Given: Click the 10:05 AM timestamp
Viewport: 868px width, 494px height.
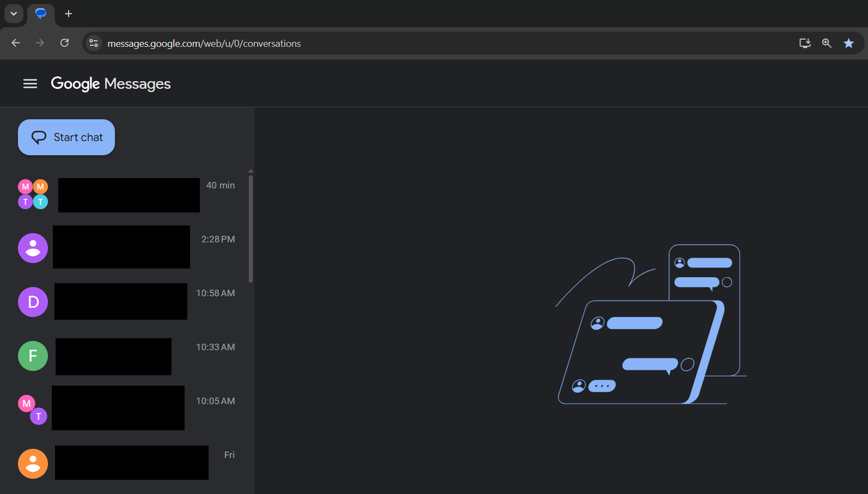Looking at the screenshot, I should [x=216, y=401].
